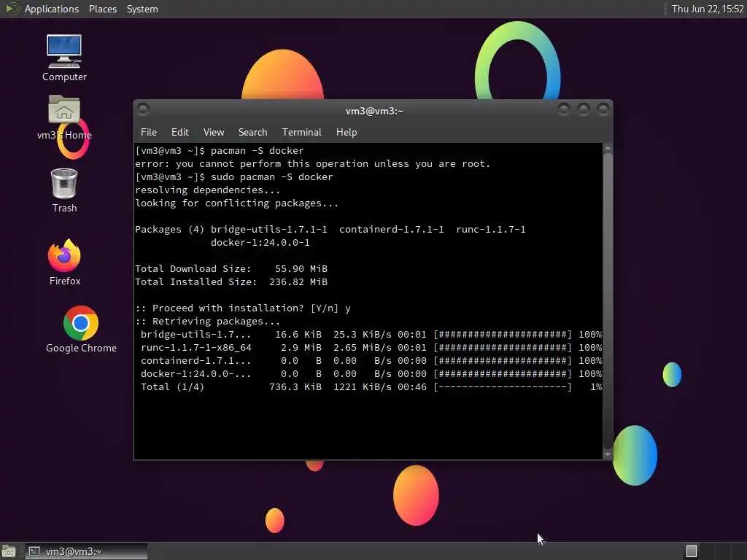Open the terminal View menu
This screenshot has height=560, width=747.
214,133
